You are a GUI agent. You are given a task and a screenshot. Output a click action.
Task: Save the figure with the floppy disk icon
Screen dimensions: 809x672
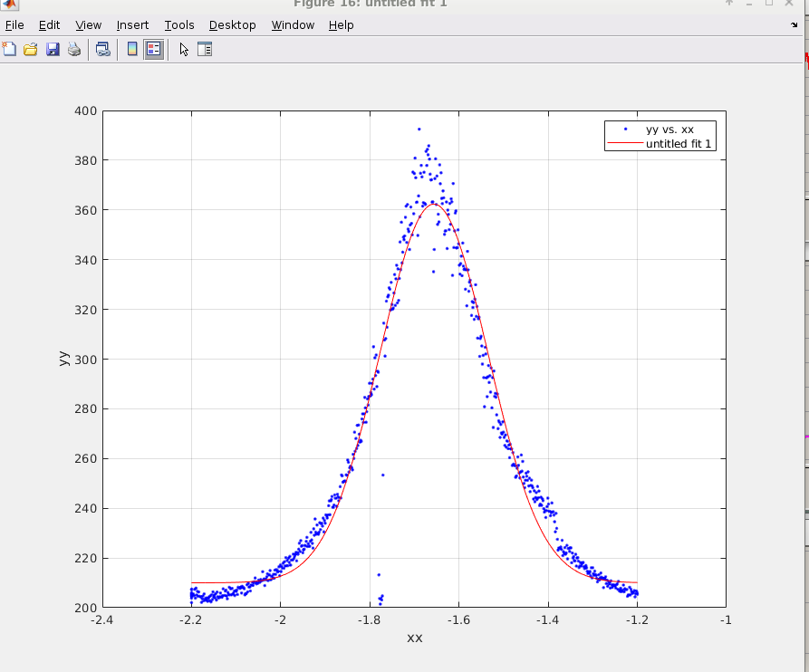coord(53,49)
